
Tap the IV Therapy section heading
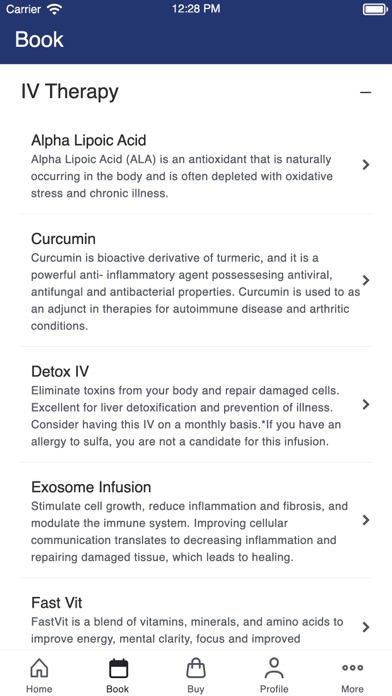[70, 92]
